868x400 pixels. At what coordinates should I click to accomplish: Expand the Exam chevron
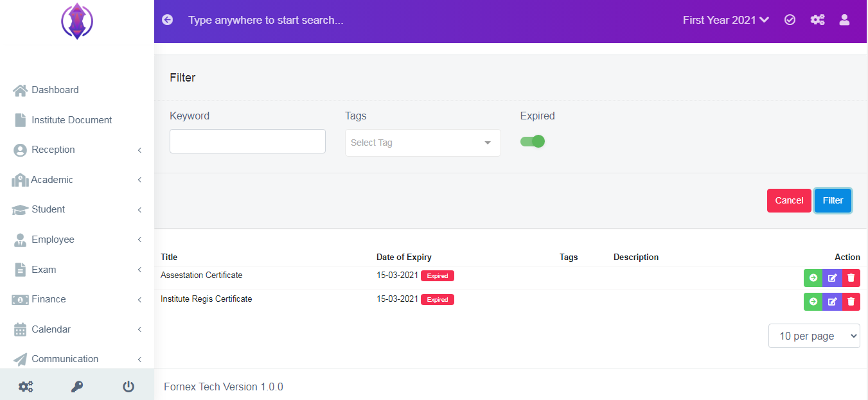(139, 270)
